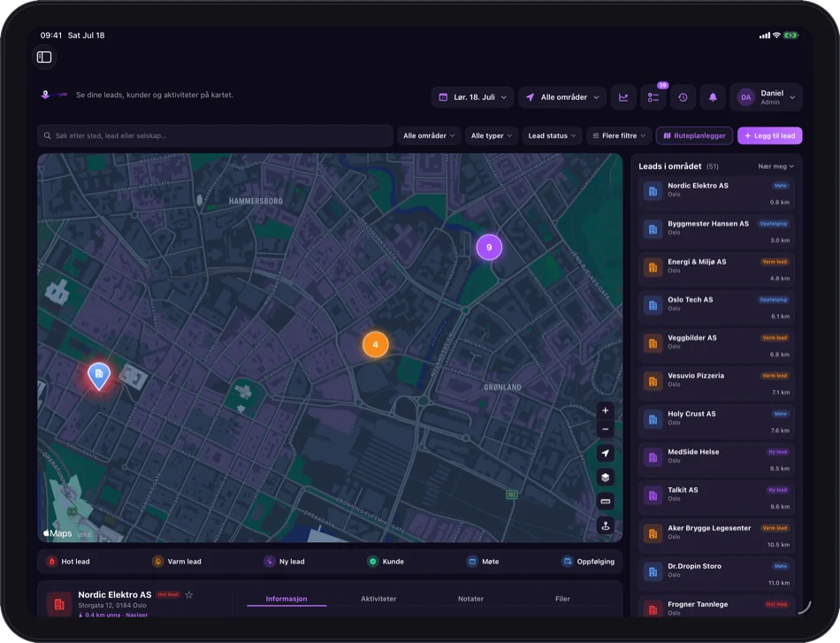Mark Nordic Elektro AS as favorite

tap(189, 594)
